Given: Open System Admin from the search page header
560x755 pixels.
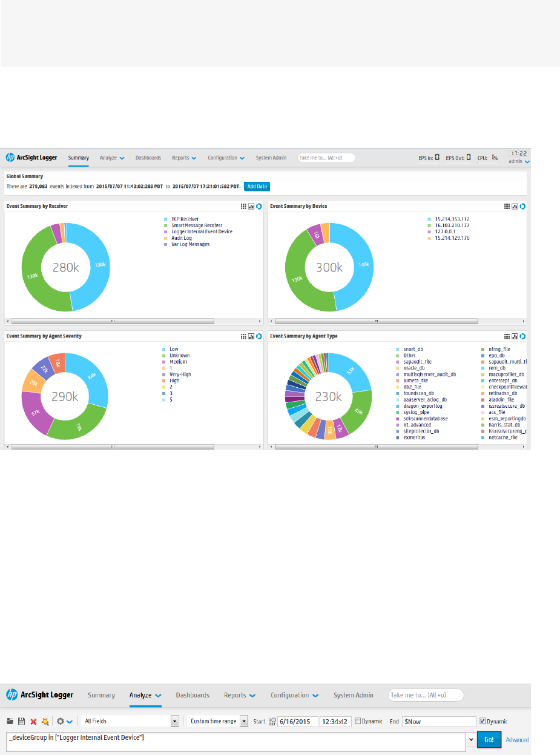Looking at the screenshot, I should (354, 695).
